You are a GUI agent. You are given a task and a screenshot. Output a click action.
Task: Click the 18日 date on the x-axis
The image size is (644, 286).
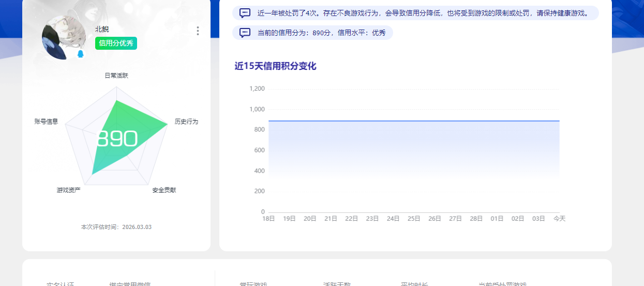pyautogui.click(x=268, y=219)
